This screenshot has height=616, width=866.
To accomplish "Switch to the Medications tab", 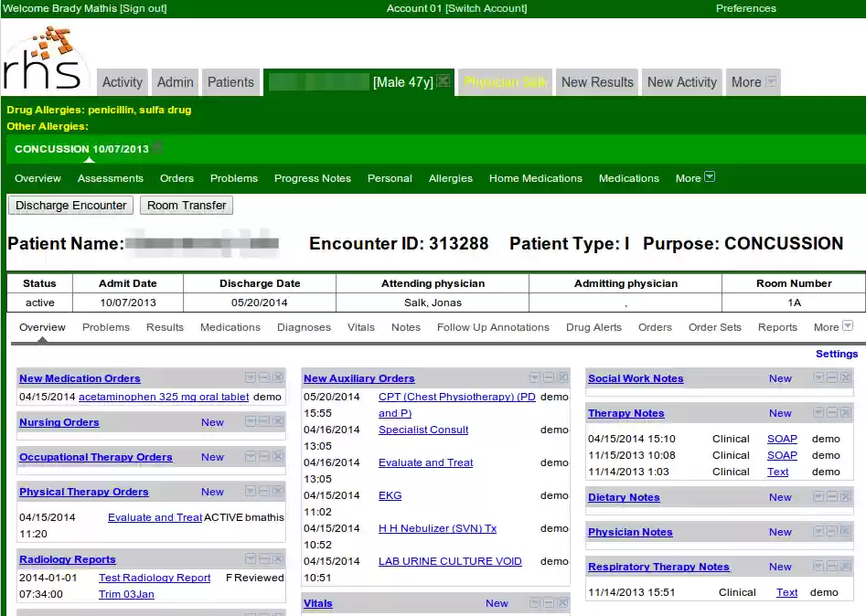I will 230,326.
